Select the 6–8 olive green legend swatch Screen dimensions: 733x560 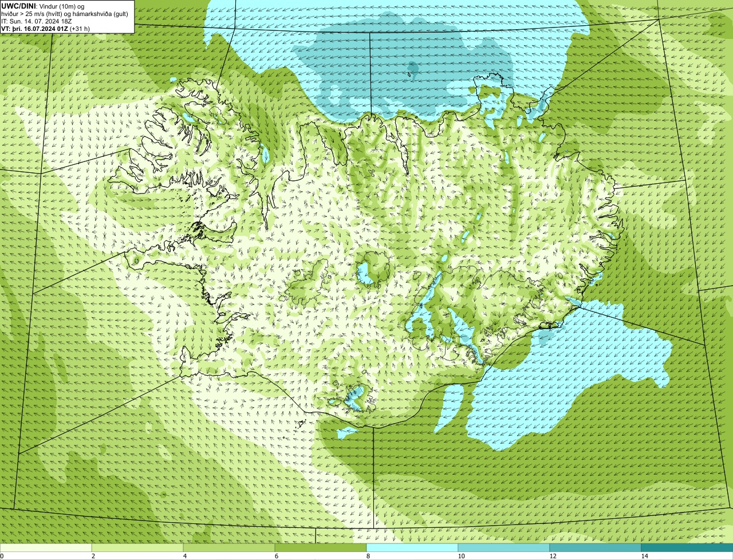click(x=321, y=547)
